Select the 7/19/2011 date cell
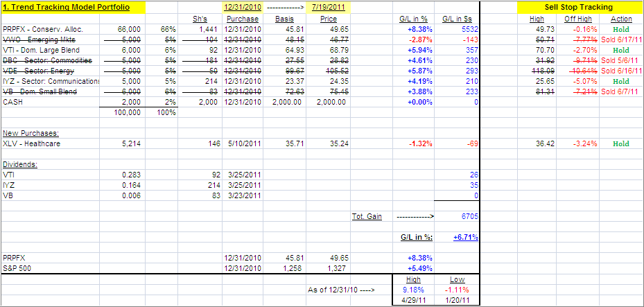This screenshot has height=307, width=644. [x=328, y=8]
